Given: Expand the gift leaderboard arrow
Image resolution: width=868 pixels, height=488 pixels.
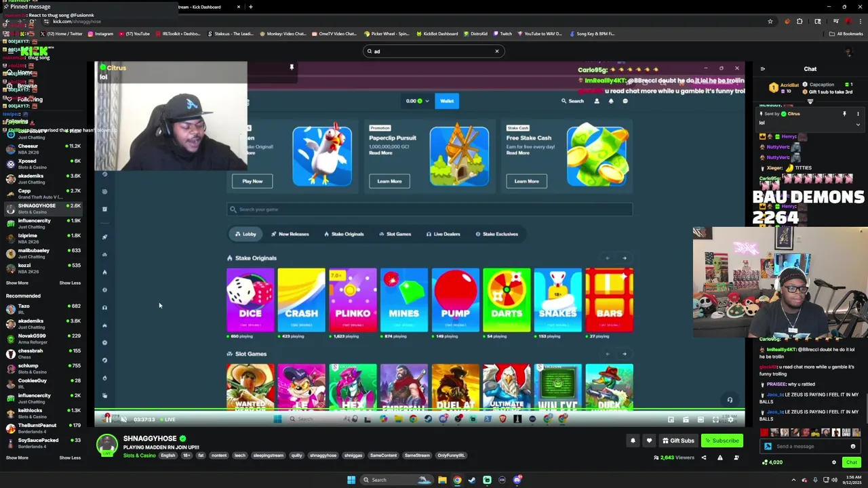Looking at the screenshot, I should point(810,102).
